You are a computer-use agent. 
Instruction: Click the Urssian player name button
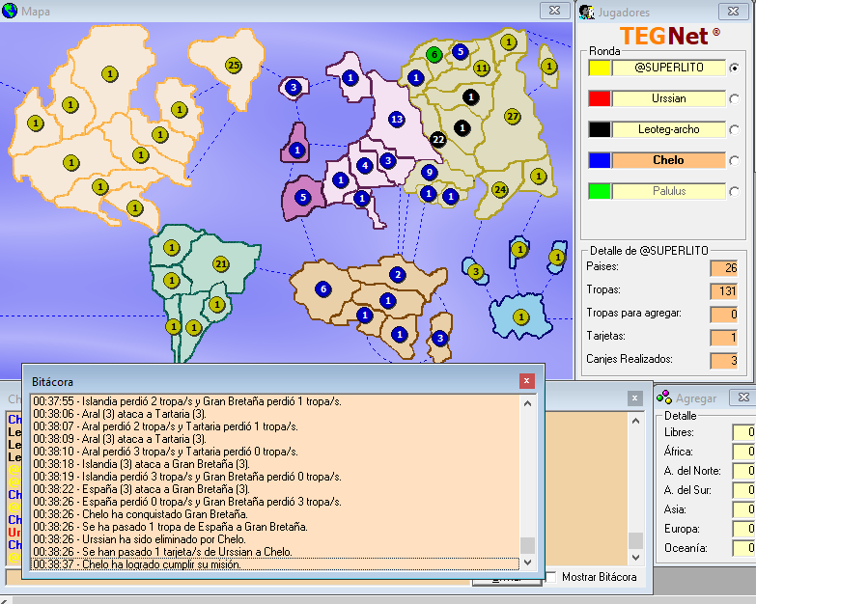coord(668,98)
